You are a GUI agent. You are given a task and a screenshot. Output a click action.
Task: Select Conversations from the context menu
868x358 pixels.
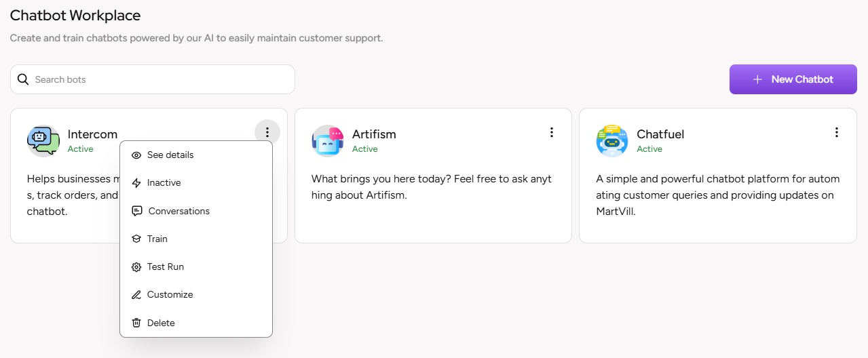178,212
